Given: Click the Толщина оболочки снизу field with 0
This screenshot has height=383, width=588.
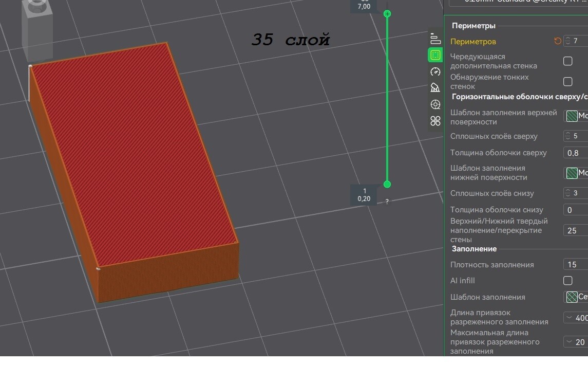Looking at the screenshot, I should click(576, 210).
